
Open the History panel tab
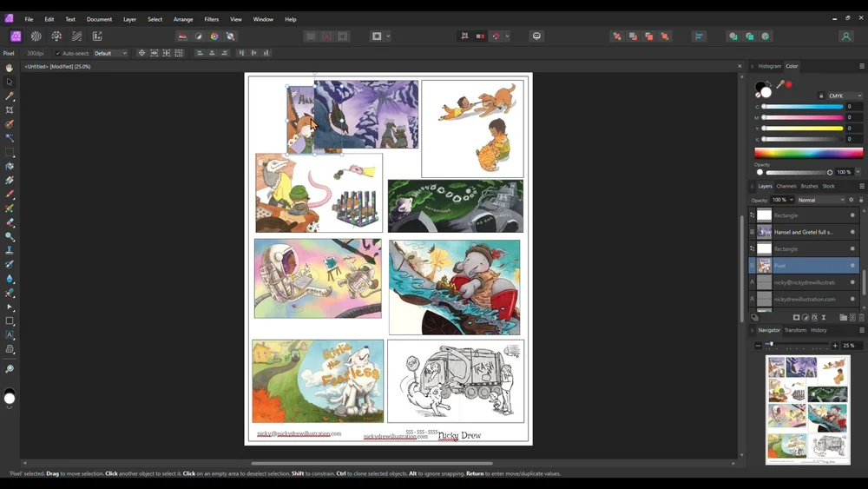click(x=819, y=330)
